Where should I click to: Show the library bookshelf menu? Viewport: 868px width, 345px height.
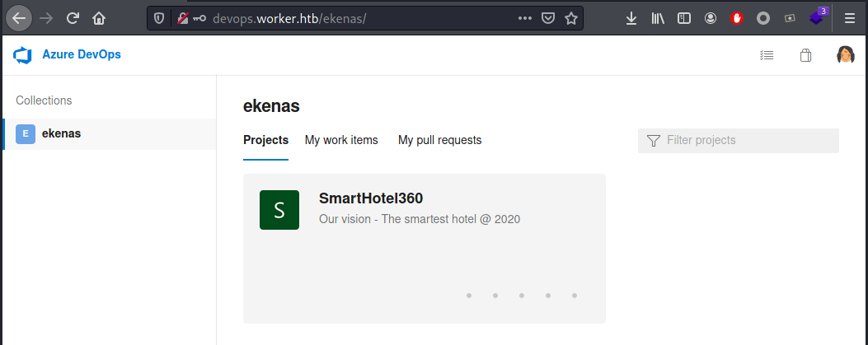[x=658, y=18]
